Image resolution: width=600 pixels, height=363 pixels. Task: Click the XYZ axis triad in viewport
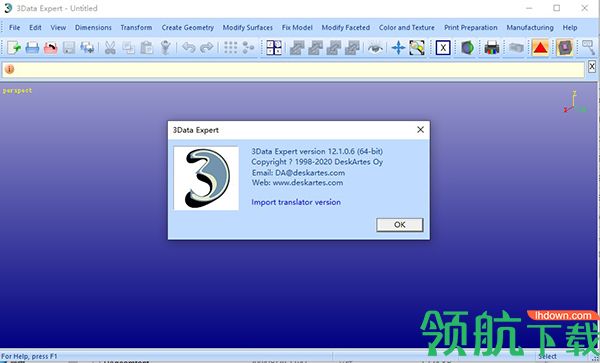pyautogui.click(x=574, y=102)
